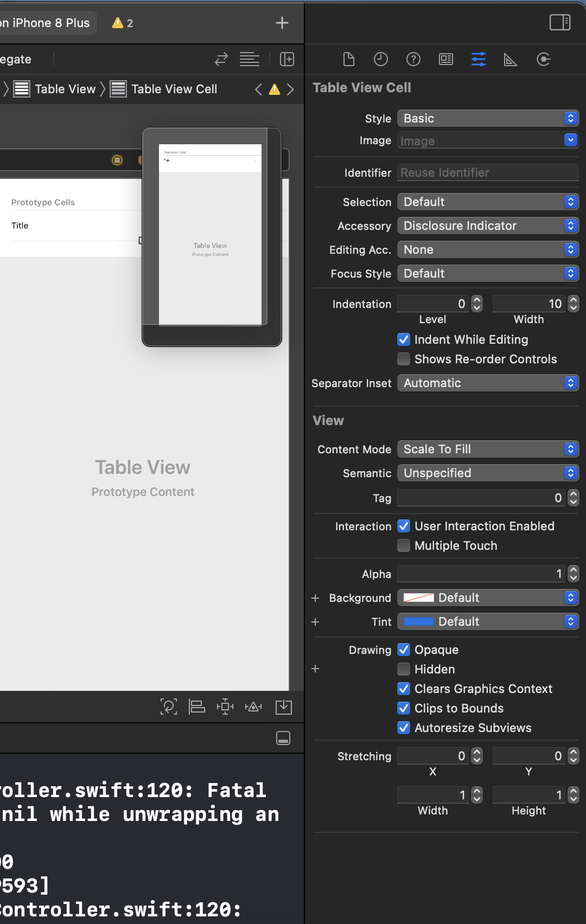The image size is (586, 924).
Task: Toggle Indent While Editing checkbox
Action: point(404,339)
